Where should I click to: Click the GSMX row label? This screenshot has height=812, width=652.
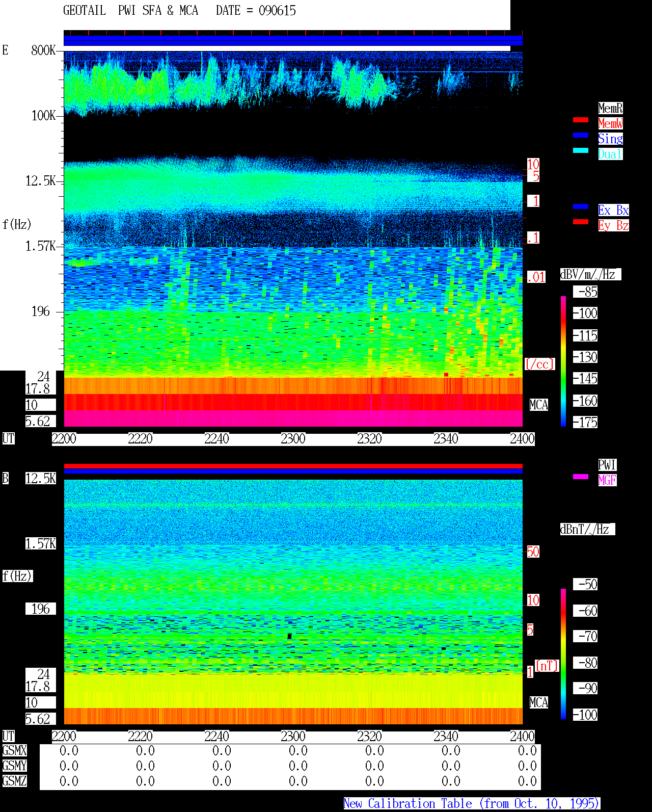[x=15, y=751]
